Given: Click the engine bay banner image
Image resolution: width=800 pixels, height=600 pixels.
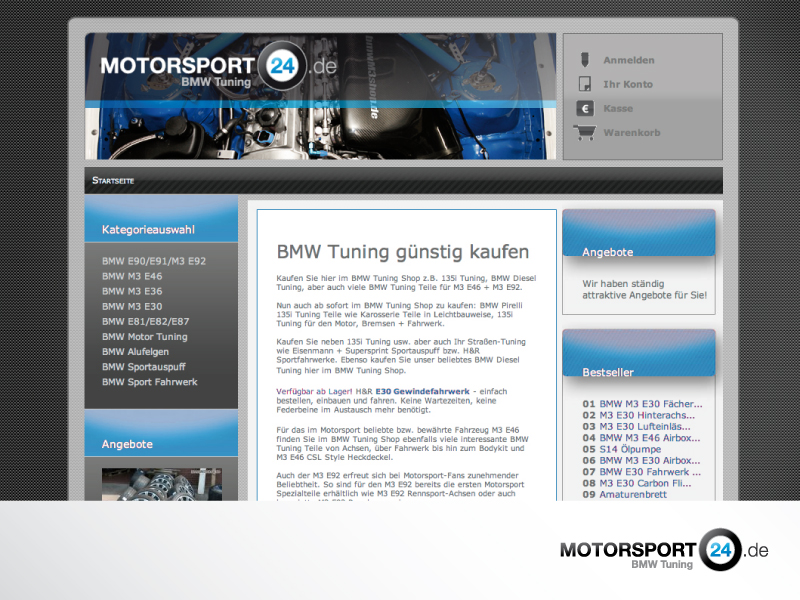Looking at the screenshot, I should coord(320,96).
